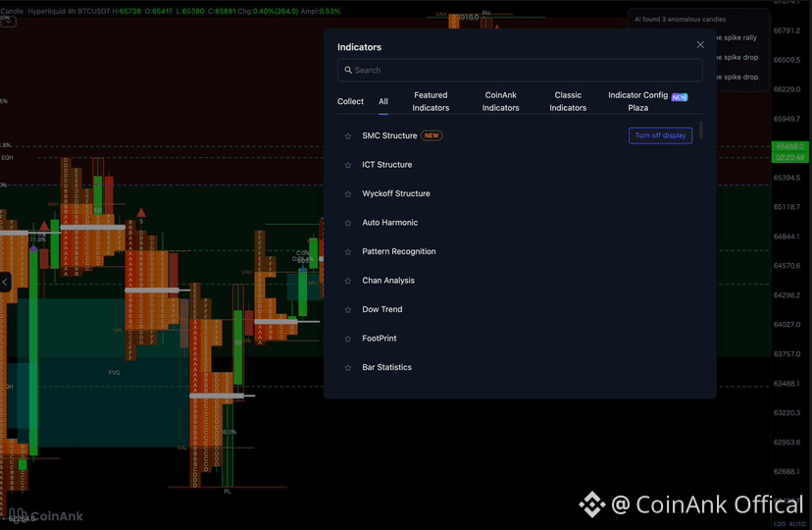Star the Wyckoff Structure indicator
Image resolution: width=812 pixels, height=530 pixels.
[348, 194]
